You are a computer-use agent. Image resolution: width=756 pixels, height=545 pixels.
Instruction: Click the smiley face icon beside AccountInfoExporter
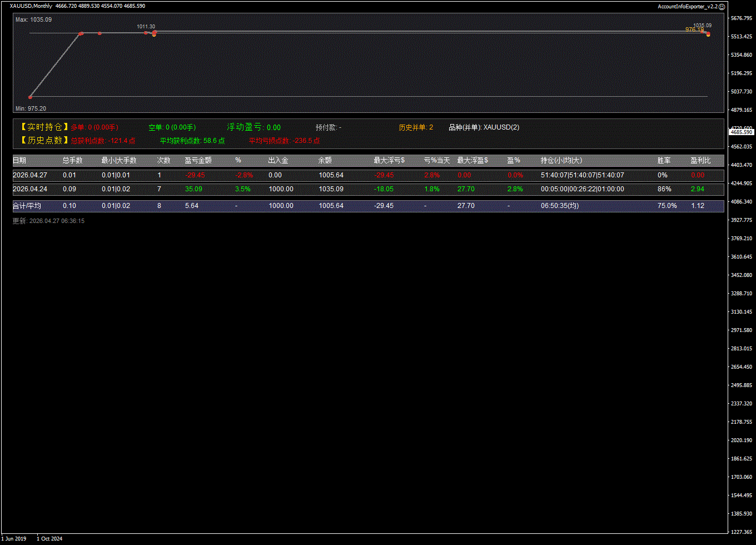pyautogui.click(x=722, y=7)
